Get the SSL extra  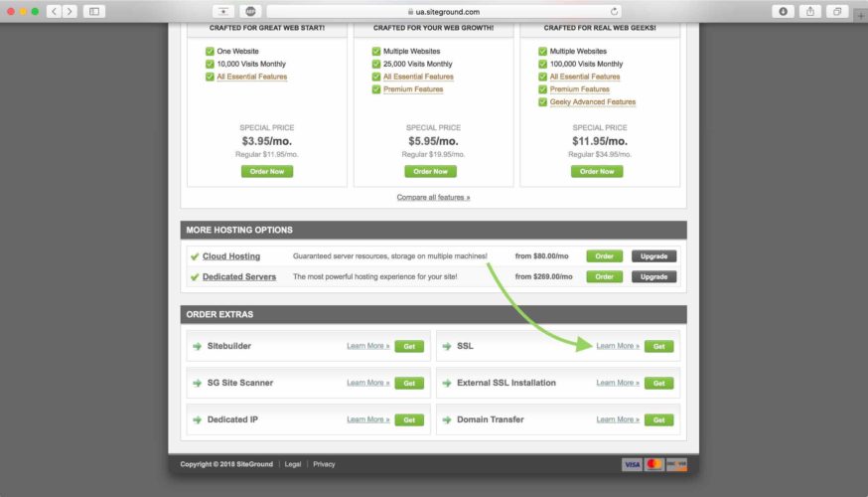pos(658,346)
